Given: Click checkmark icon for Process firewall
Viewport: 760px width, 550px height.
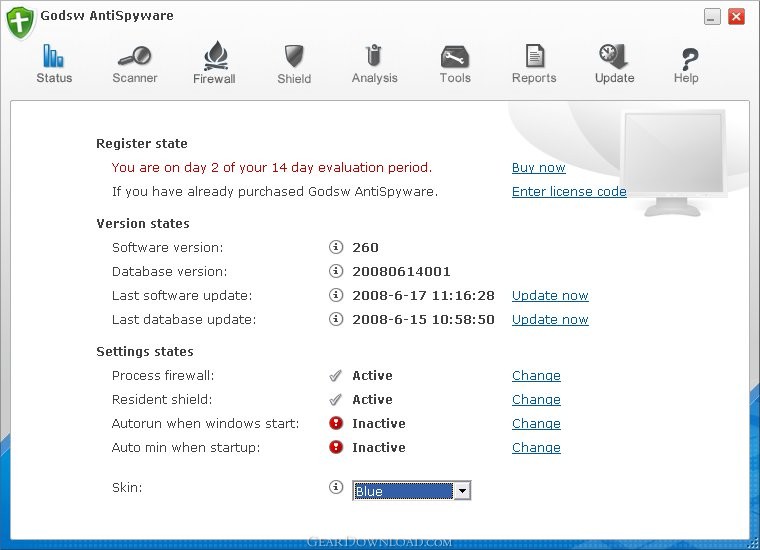Looking at the screenshot, I should tap(335, 375).
